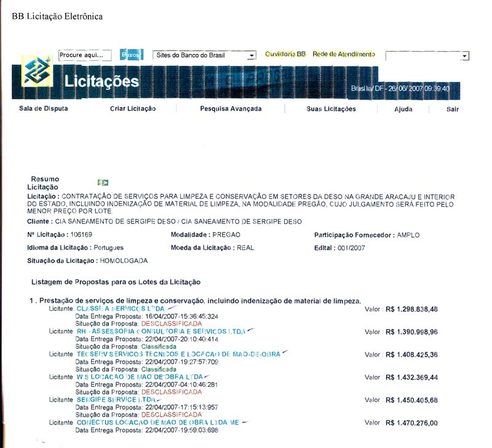The width and height of the screenshot is (492, 448).
Task: Open bidder W S LOCACAO DE MAO DE OBRA
Action: point(140,377)
